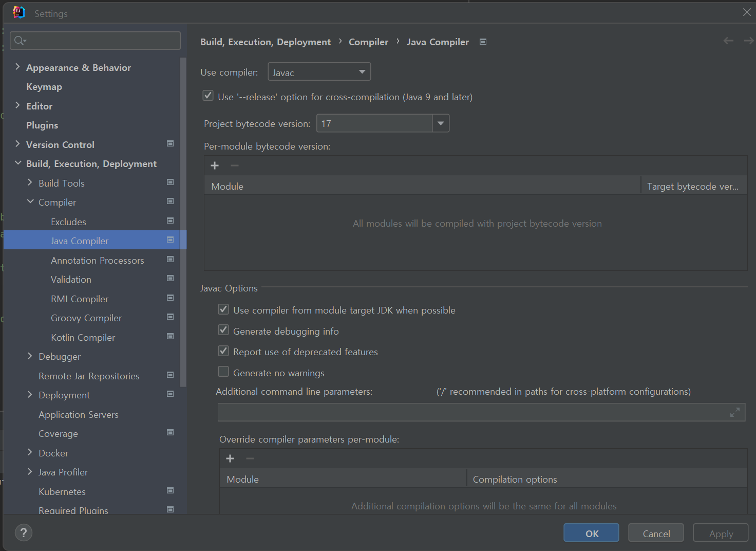Expand the Debugger node
Screen dimensions: 756x551
(30, 356)
